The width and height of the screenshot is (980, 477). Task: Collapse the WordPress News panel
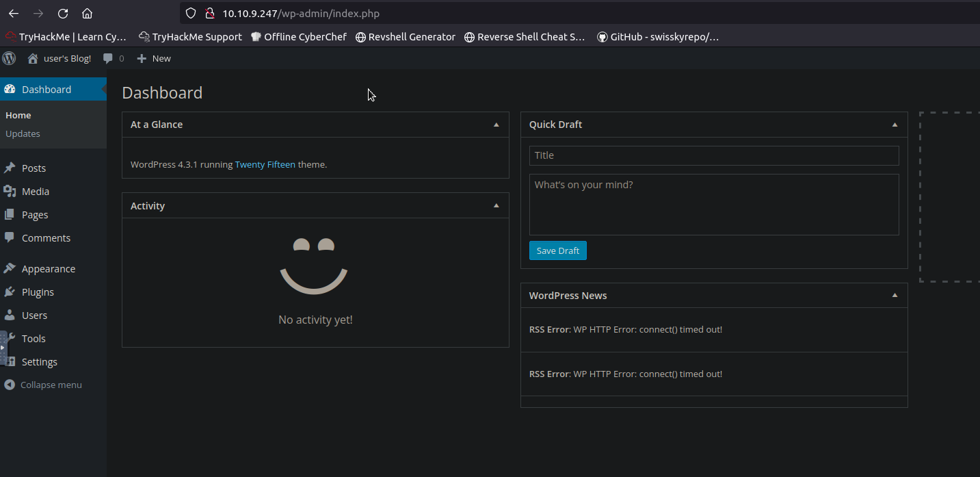click(895, 295)
